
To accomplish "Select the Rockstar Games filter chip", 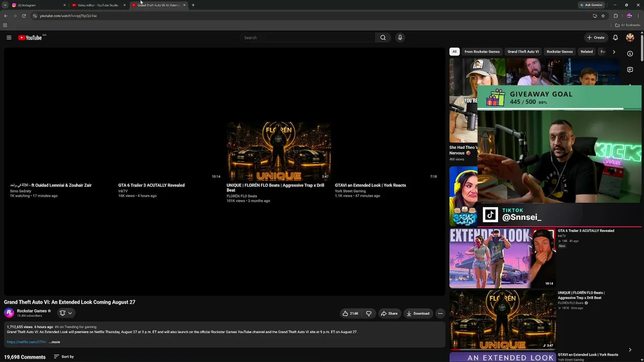I will point(559,52).
